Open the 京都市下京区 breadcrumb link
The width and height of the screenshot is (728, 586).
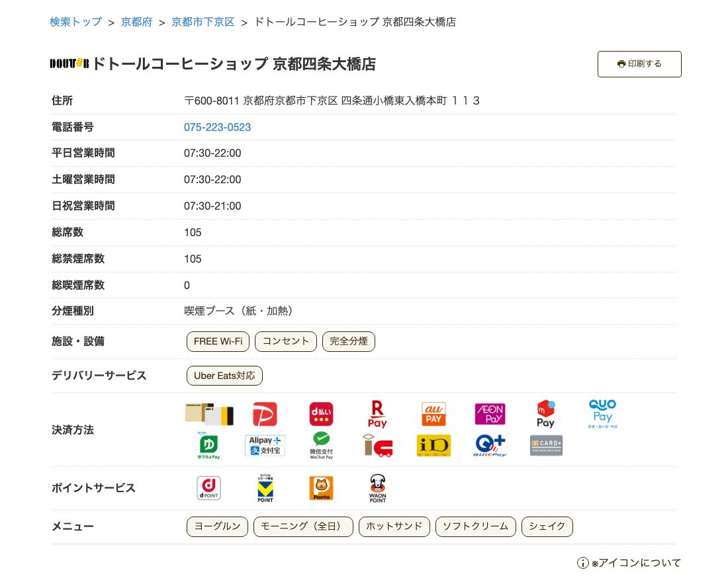coord(203,22)
